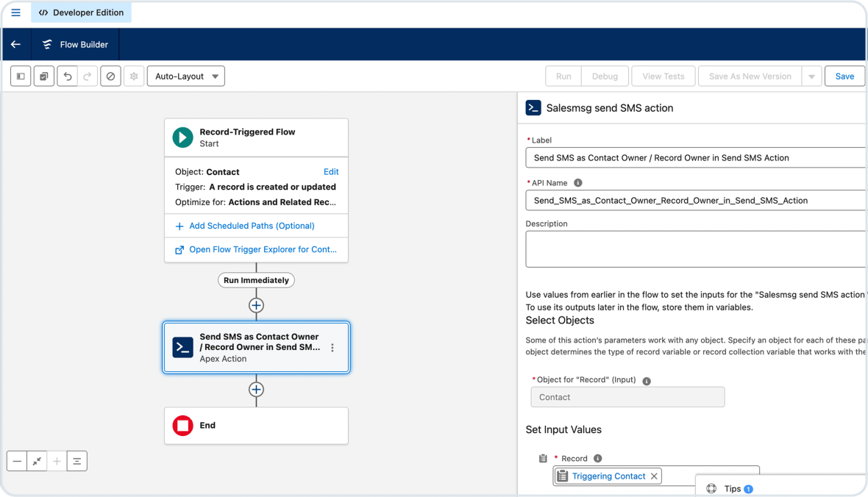Fit canvas to view

[x=37, y=461]
